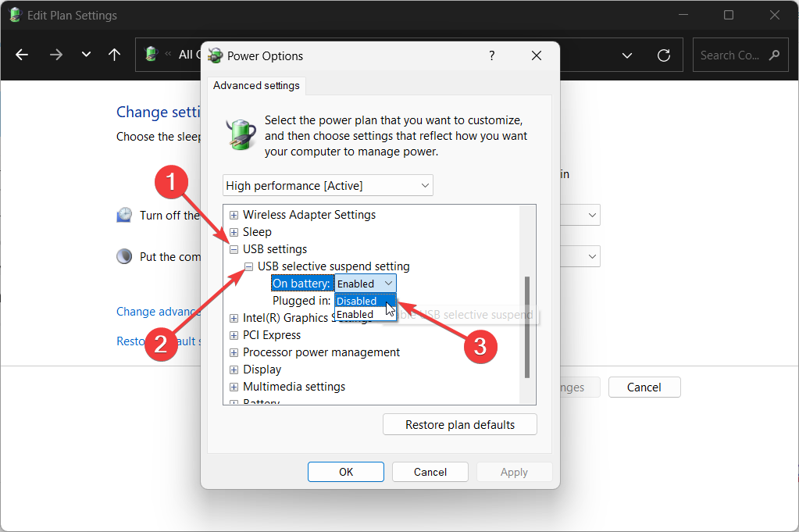Click the sleep moon icon
The image size is (799, 532).
[x=124, y=256]
